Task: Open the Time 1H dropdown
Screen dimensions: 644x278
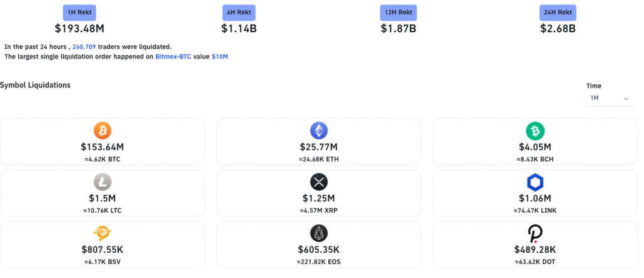Action: tap(609, 99)
